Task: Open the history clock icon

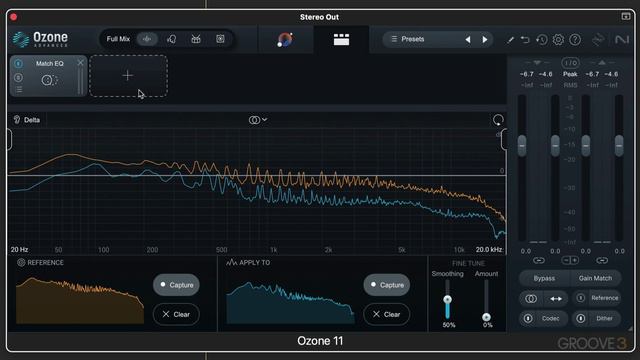Action: [x=542, y=40]
